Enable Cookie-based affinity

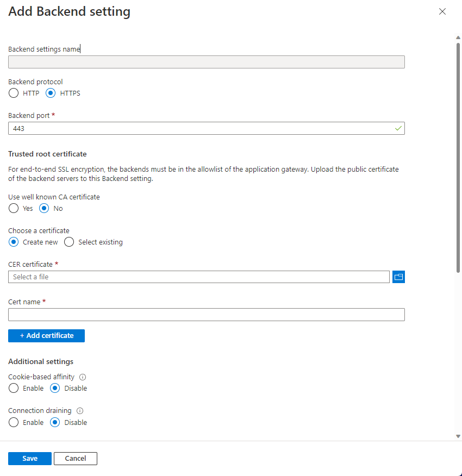(x=14, y=389)
